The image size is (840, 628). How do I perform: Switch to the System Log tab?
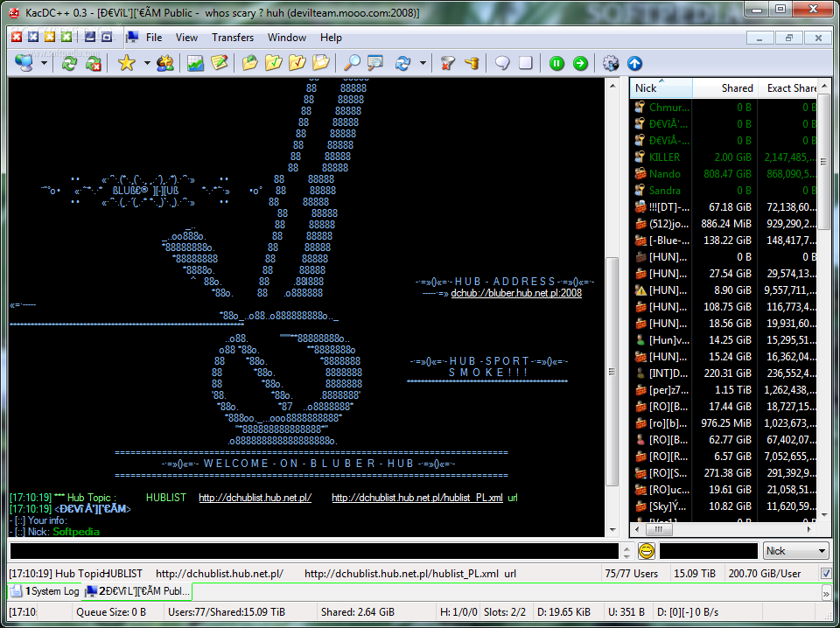(45, 591)
